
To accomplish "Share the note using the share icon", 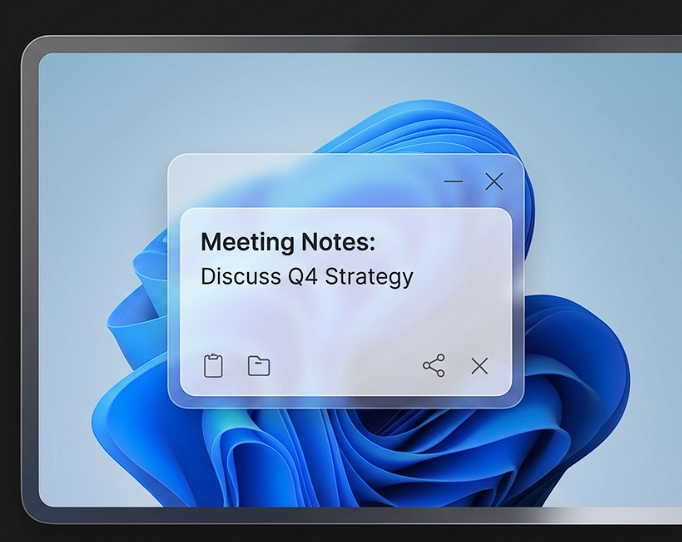I will tap(433, 366).
